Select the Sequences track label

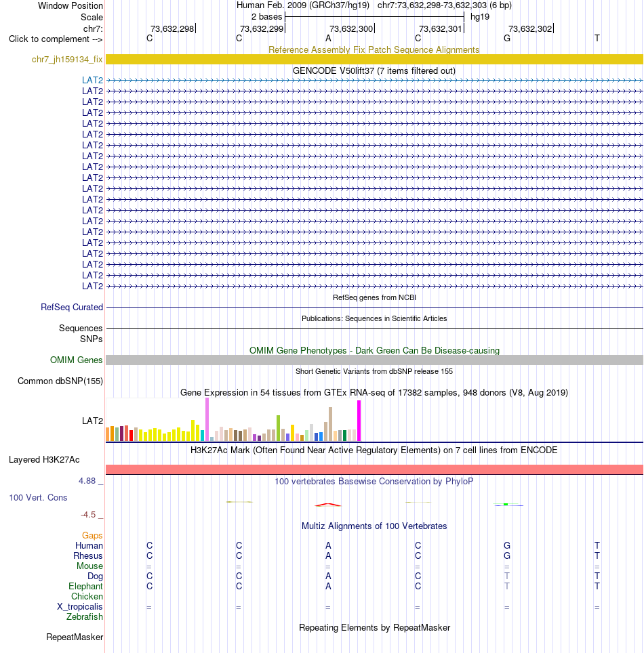(81, 328)
